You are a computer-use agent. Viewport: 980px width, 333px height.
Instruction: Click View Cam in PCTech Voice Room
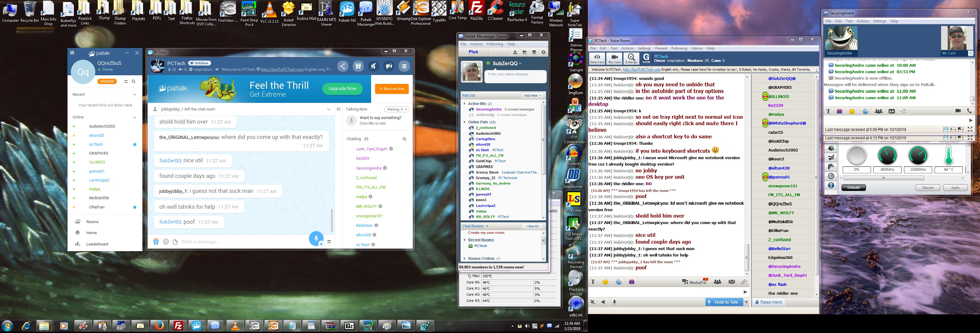597,58
